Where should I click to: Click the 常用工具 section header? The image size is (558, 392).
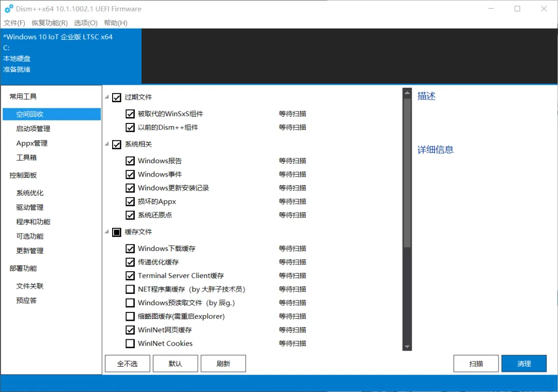click(x=23, y=97)
